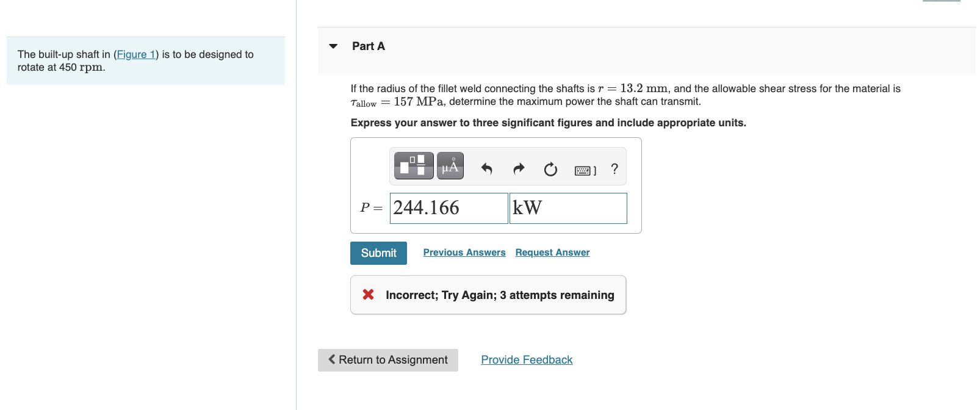The width and height of the screenshot is (980, 410).
Task: Open the Provide Feedback link
Action: coord(527,360)
